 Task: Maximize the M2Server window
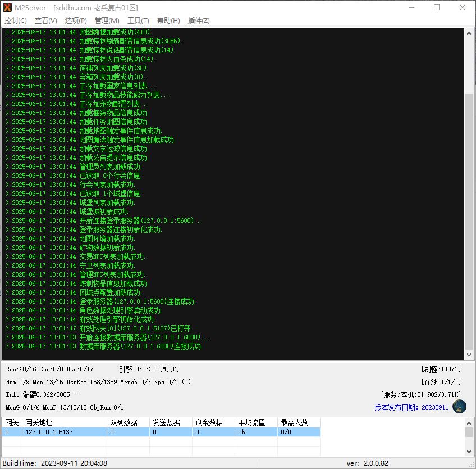437,7
